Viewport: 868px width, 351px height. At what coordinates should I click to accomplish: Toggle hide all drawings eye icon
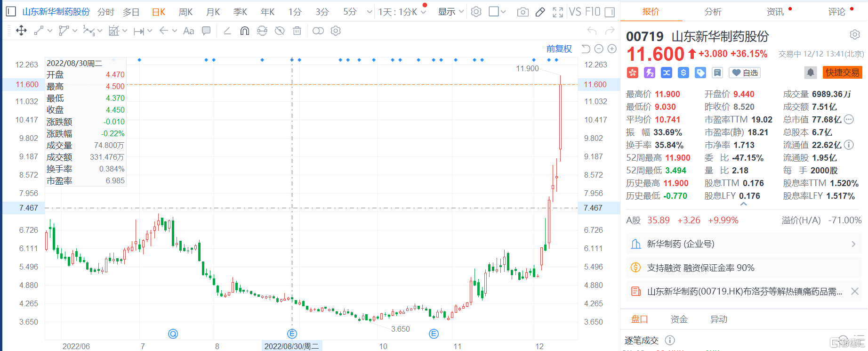pos(280,31)
